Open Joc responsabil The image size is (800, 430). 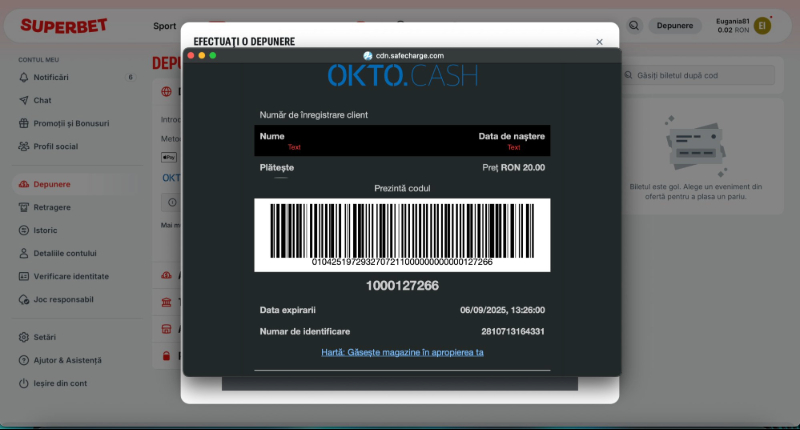tap(63, 299)
